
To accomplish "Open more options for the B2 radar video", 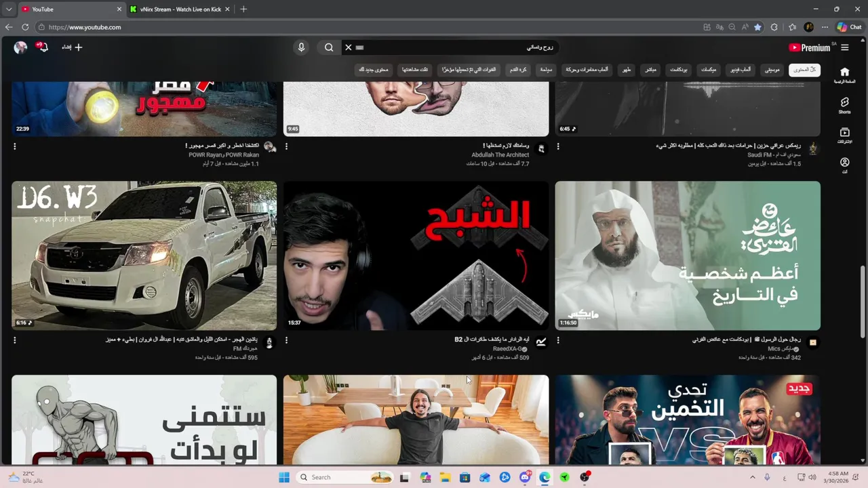I will pyautogui.click(x=286, y=340).
